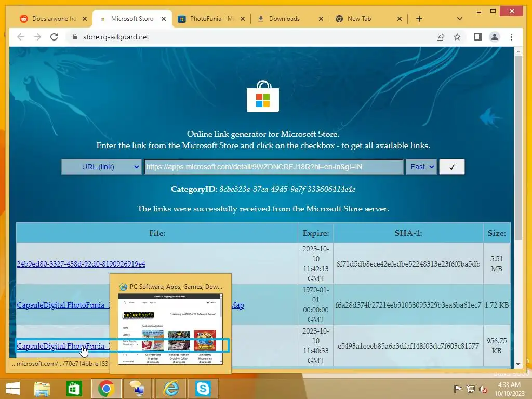
Task: Click the muted volume tray icon
Action: [x=483, y=389]
